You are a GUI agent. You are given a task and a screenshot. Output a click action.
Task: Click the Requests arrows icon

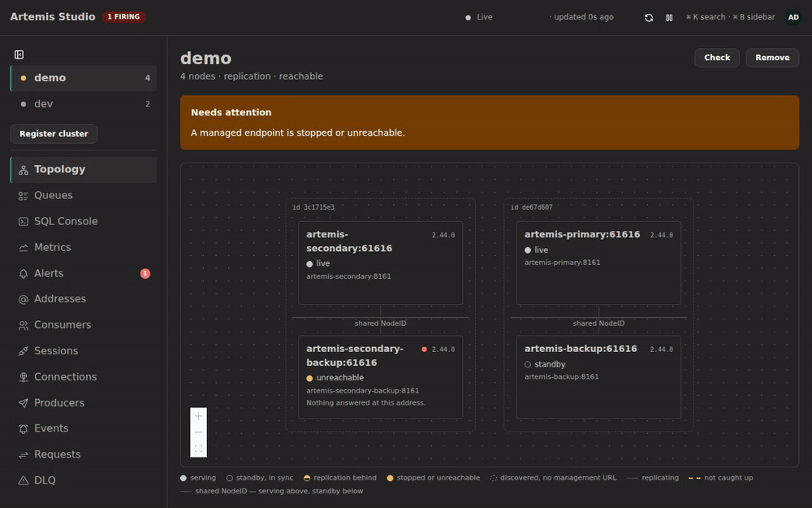pos(24,455)
